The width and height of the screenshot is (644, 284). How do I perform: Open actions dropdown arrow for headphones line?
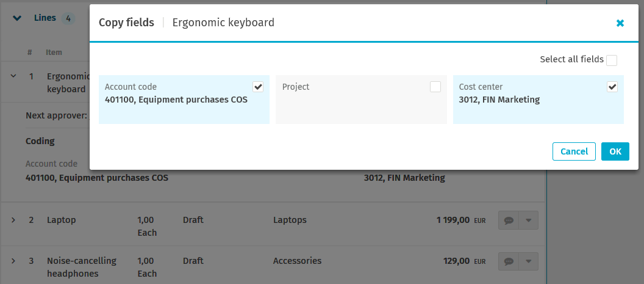528,261
